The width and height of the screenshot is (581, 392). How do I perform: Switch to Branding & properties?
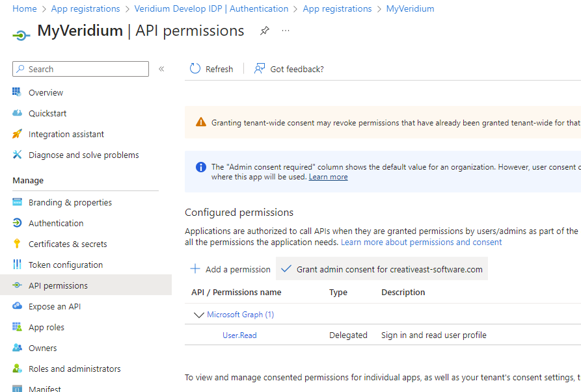coord(67,202)
